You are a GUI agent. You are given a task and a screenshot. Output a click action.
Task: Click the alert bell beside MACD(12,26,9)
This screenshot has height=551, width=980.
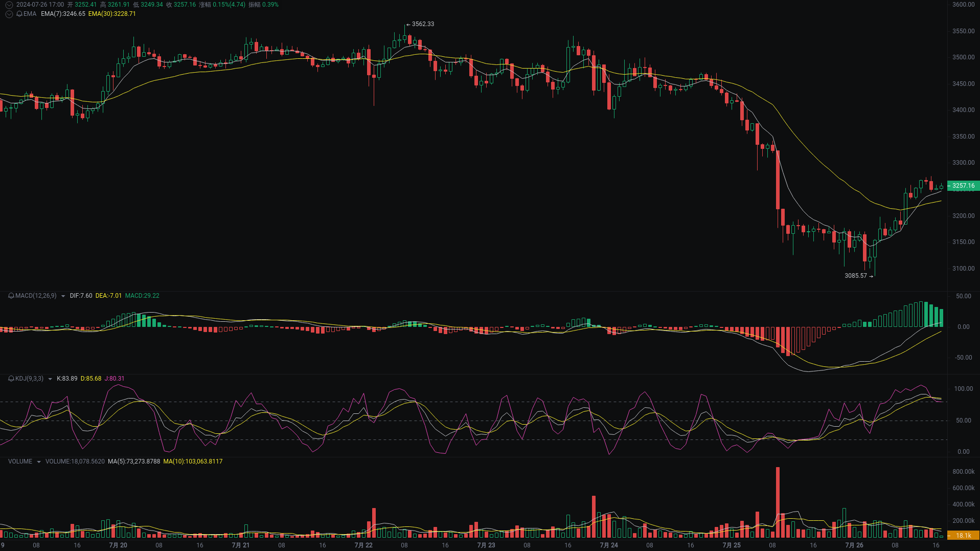[11, 296]
